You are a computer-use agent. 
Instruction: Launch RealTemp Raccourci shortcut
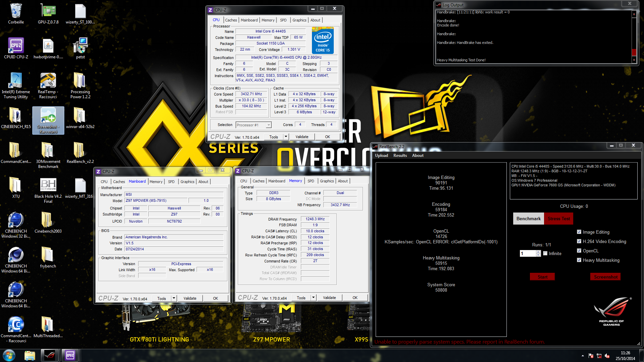[48, 85]
